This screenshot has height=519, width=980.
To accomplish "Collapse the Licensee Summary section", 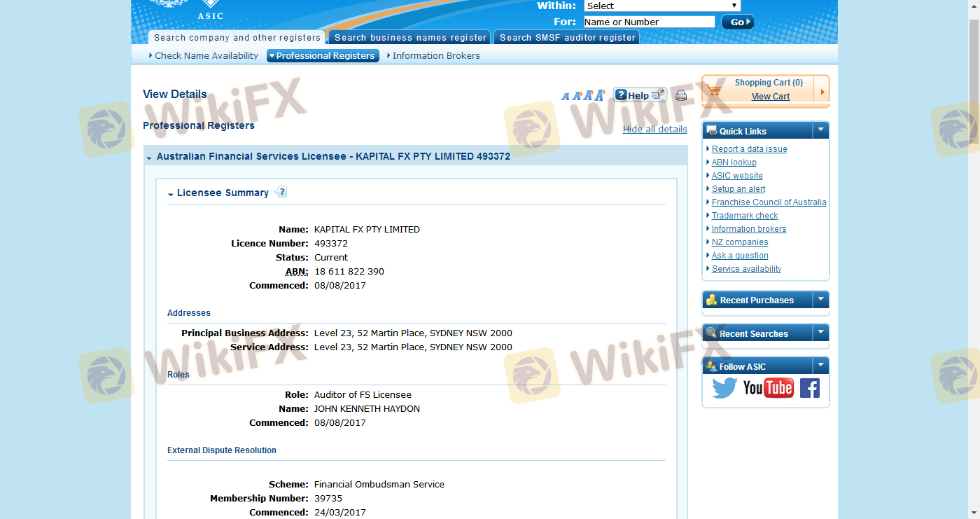I will tap(171, 194).
